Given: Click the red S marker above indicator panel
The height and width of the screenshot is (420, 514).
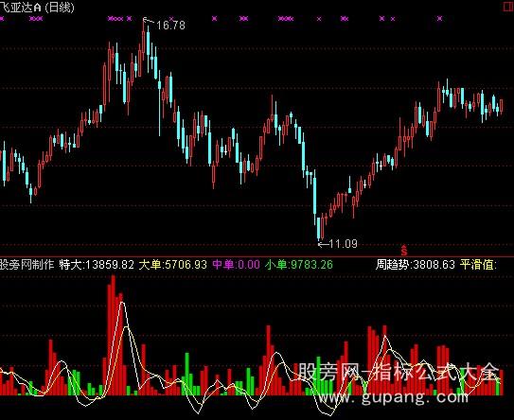Looking at the screenshot, I should tap(404, 251).
